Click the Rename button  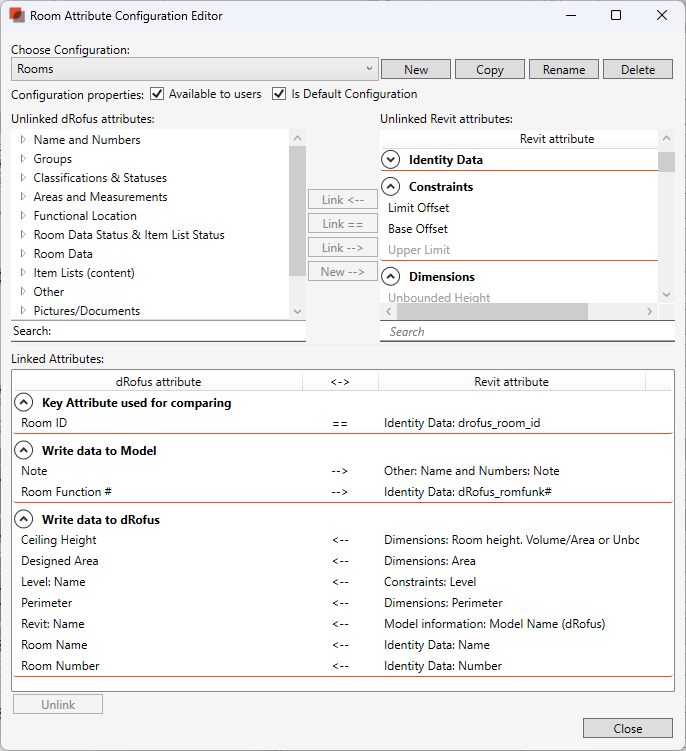tap(564, 69)
